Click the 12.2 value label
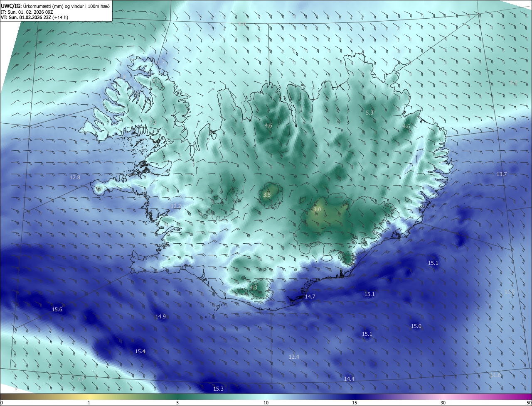 coord(176,206)
